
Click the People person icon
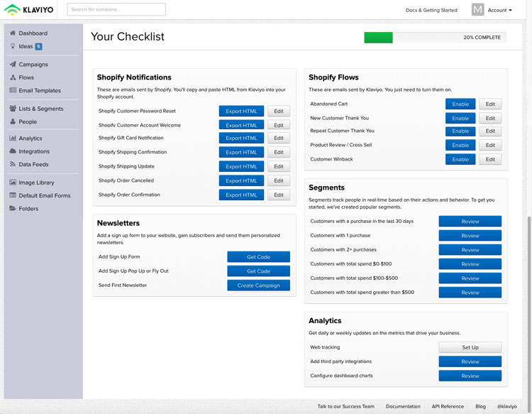[13, 121]
